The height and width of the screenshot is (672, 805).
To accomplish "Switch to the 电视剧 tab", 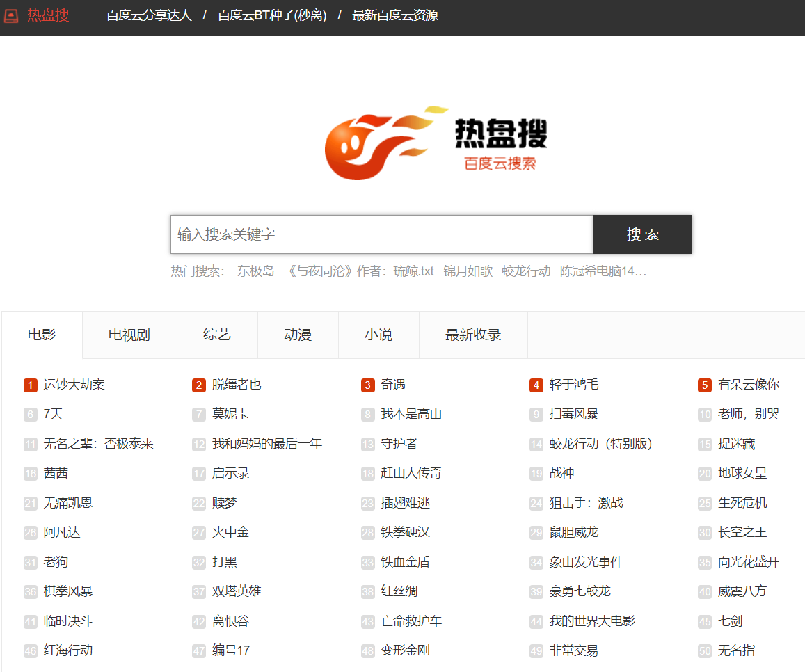I will tap(129, 335).
